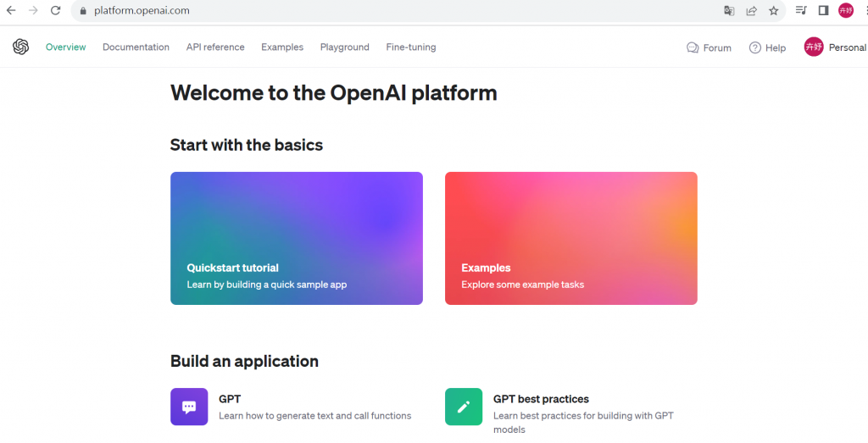Screen dimensions: 868x443
Task: Click the 'Welcome to the OpenAI platform' heading
Action: pyautogui.click(x=334, y=93)
